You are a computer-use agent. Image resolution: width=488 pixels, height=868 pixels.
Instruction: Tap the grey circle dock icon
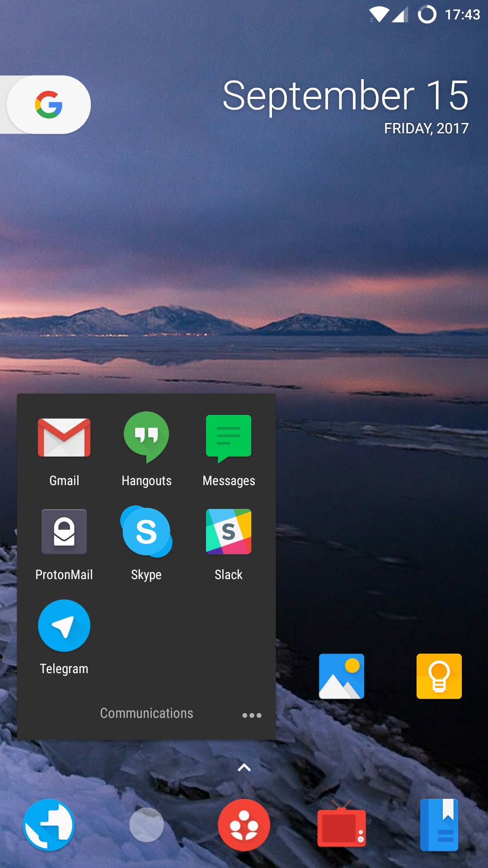(146, 825)
